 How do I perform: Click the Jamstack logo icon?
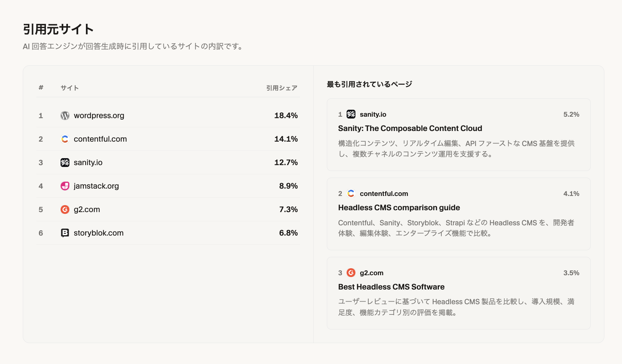(65, 186)
